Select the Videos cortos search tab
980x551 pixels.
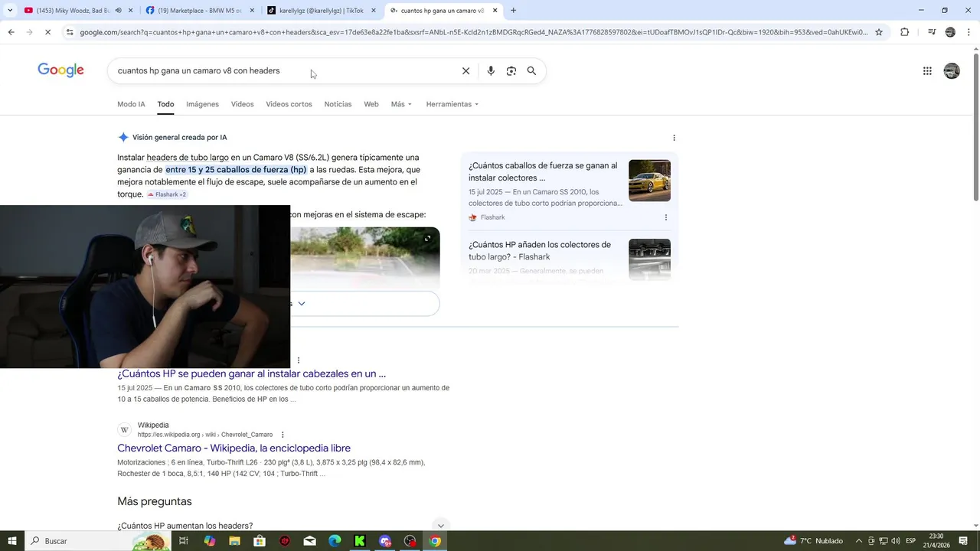(x=289, y=104)
